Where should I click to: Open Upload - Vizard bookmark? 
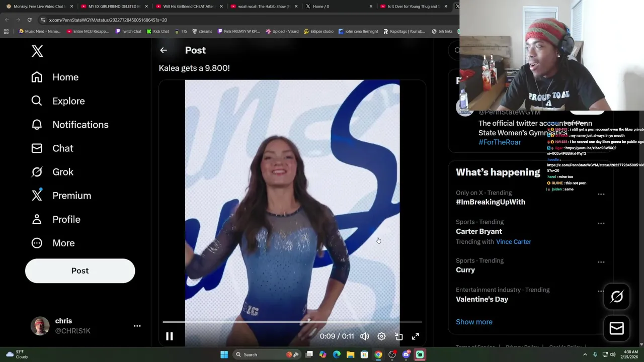pyautogui.click(x=282, y=31)
